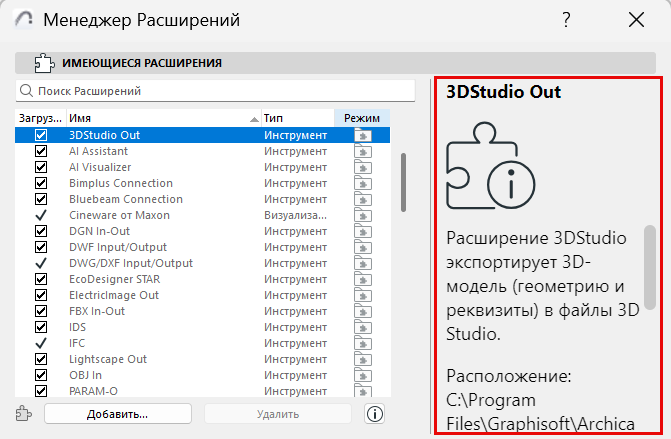Click folder mode icon for AI Visualizer
This screenshot has height=439, width=671.
(x=363, y=167)
